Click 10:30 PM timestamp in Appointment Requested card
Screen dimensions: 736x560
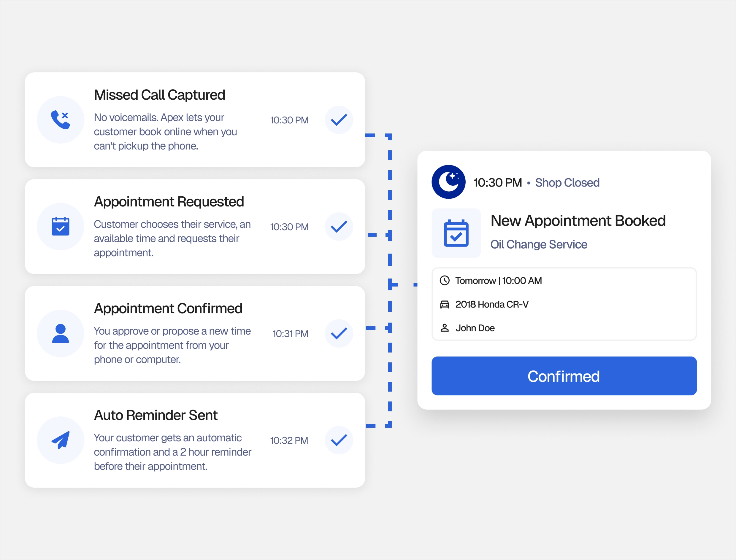(289, 227)
